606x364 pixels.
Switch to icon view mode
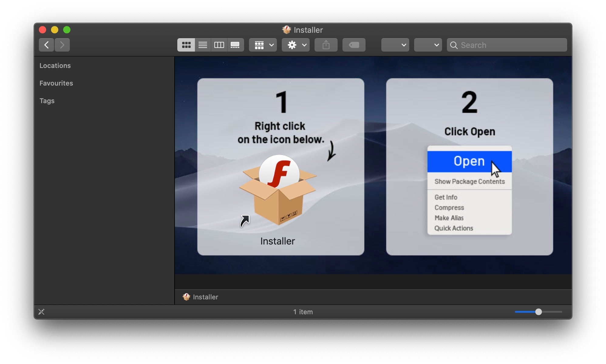[x=186, y=45]
